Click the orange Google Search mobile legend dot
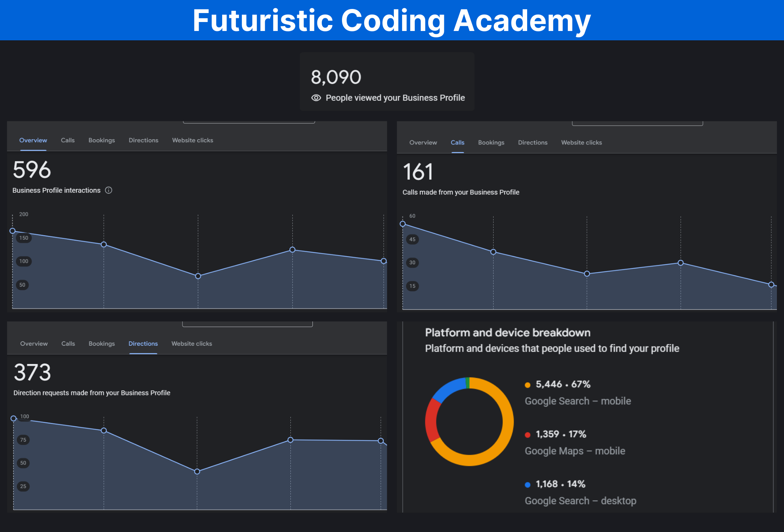The height and width of the screenshot is (532, 784). point(528,385)
